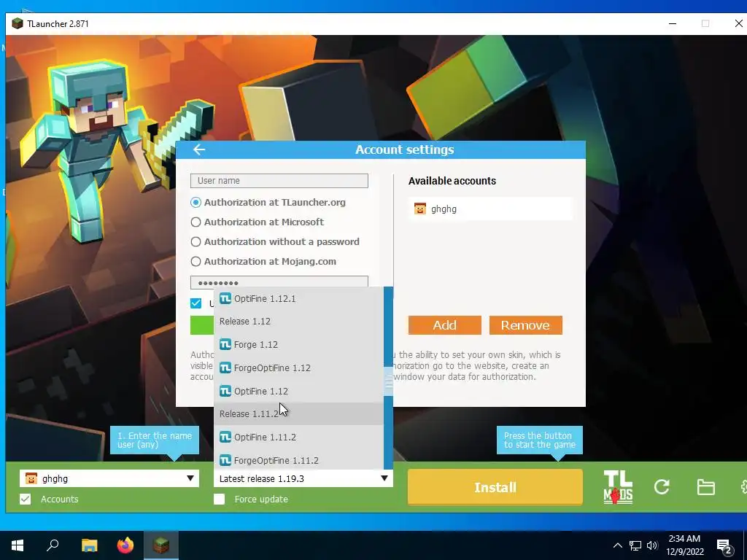Image resolution: width=747 pixels, height=560 pixels.
Task: Choose Release 1.12 from version list
Action: [x=298, y=322]
